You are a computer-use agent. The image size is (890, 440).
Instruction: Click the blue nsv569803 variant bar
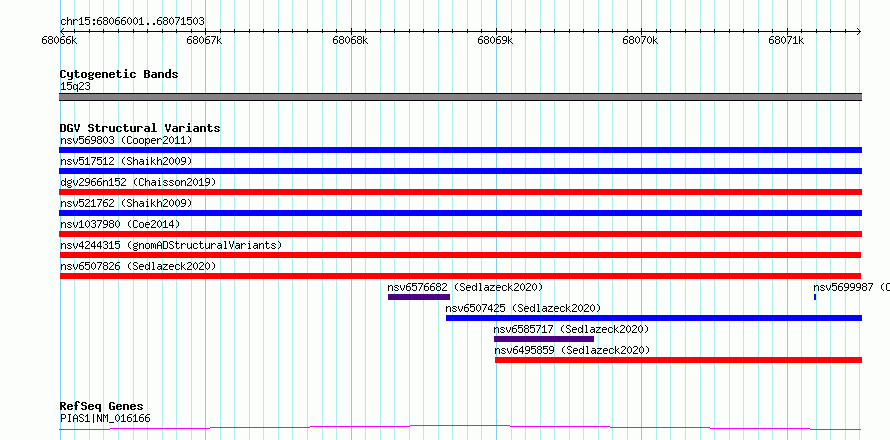[460, 150]
